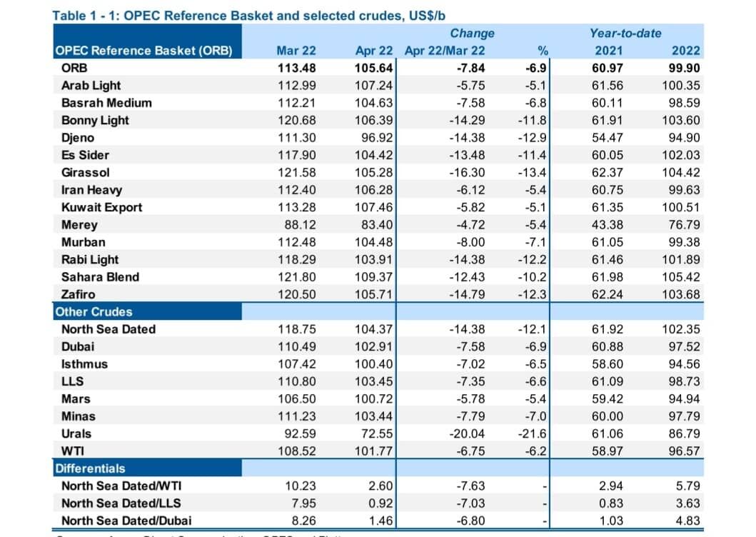Select the 'Zafiro' row label

78,294
